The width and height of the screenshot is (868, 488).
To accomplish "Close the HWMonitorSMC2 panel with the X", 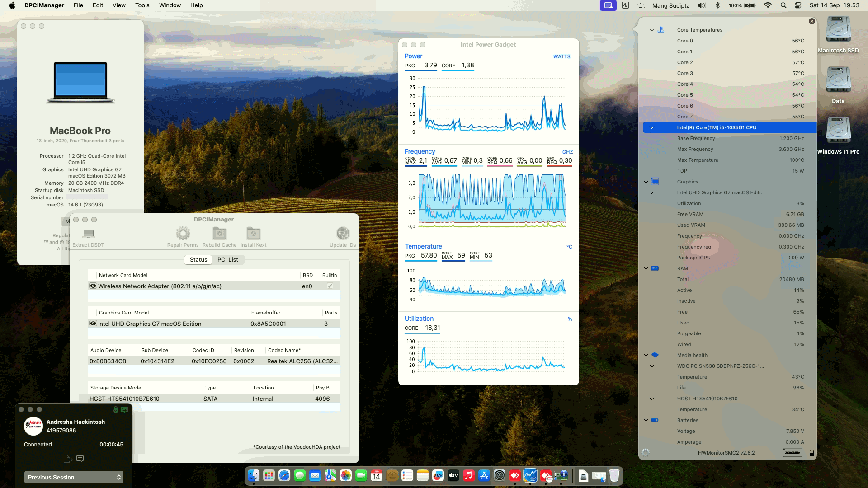I will [812, 21].
